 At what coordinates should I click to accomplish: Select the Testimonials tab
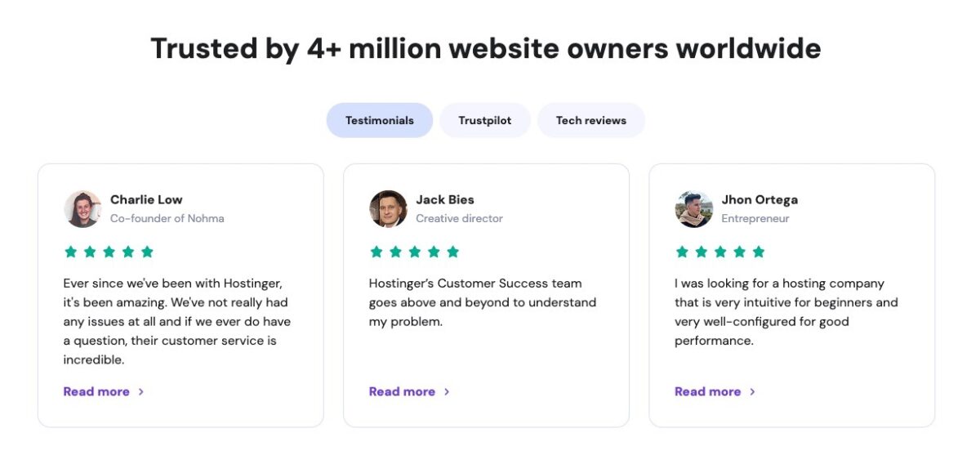click(x=379, y=119)
